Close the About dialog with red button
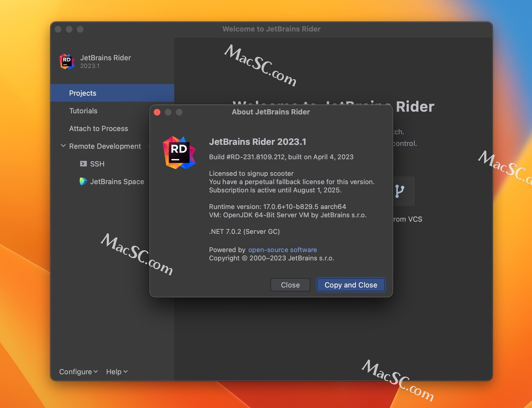The height and width of the screenshot is (408, 532). tap(157, 112)
